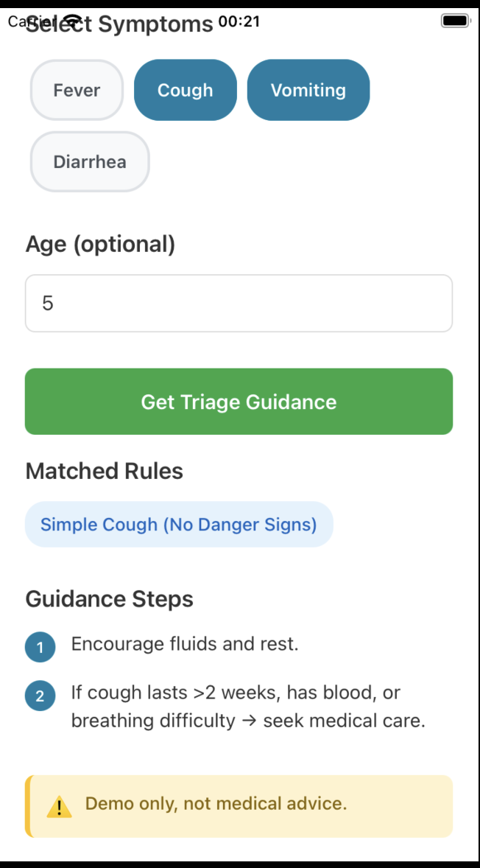Click the yellow warning triangle icon
Image resolution: width=480 pixels, height=868 pixels.
point(59,807)
